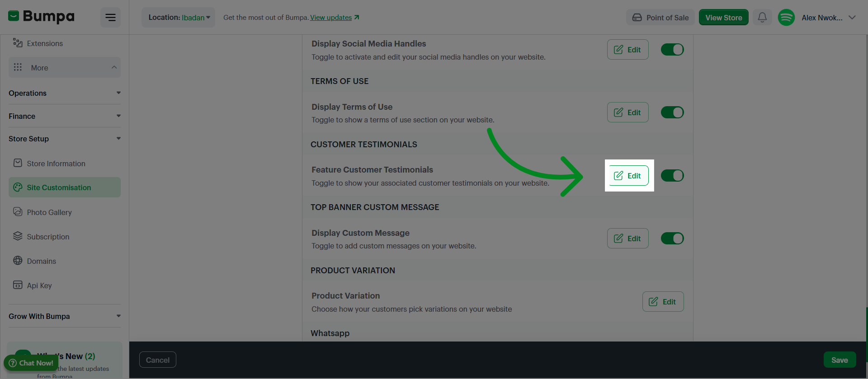
Task: Click pencil icon in Product Variation Edit
Action: tap(653, 302)
